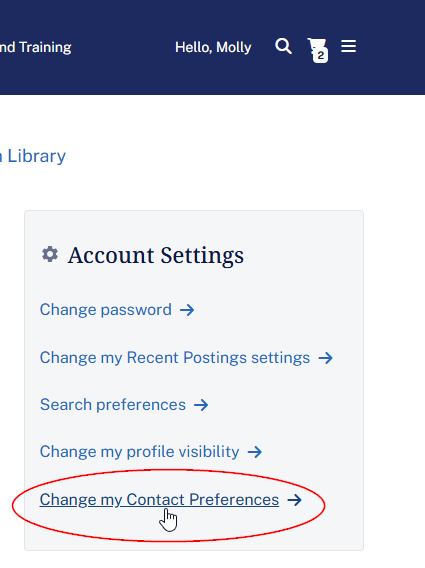Click the Hello, Molly greeting
Screen dimensions: 425x568
click(213, 47)
